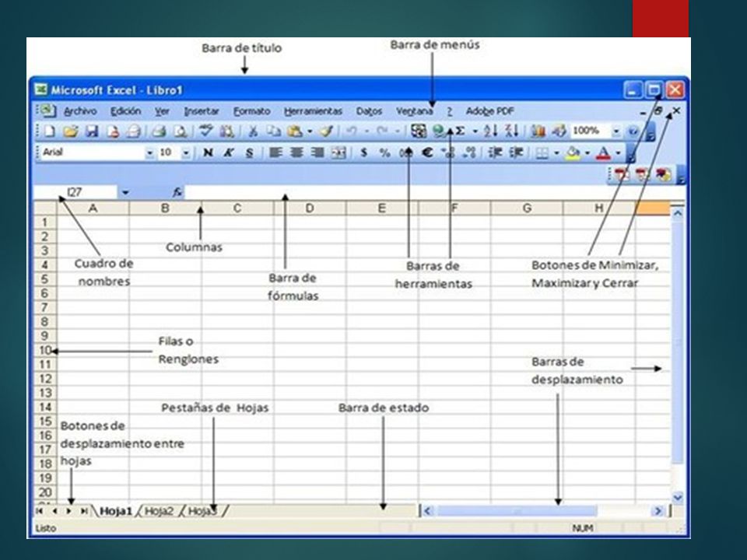The image size is (747, 560).
Task: Toggle merge and center cells
Action: pyautogui.click(x=338, y=152)
